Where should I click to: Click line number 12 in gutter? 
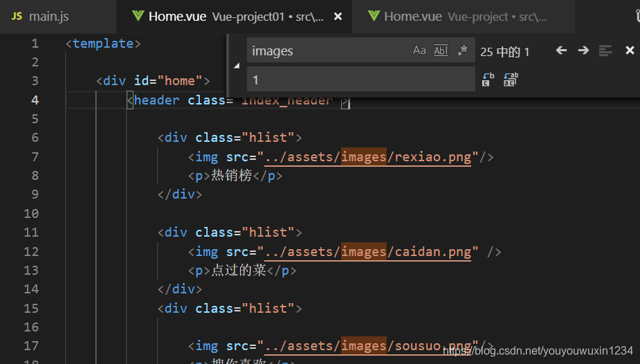point(31,251)
